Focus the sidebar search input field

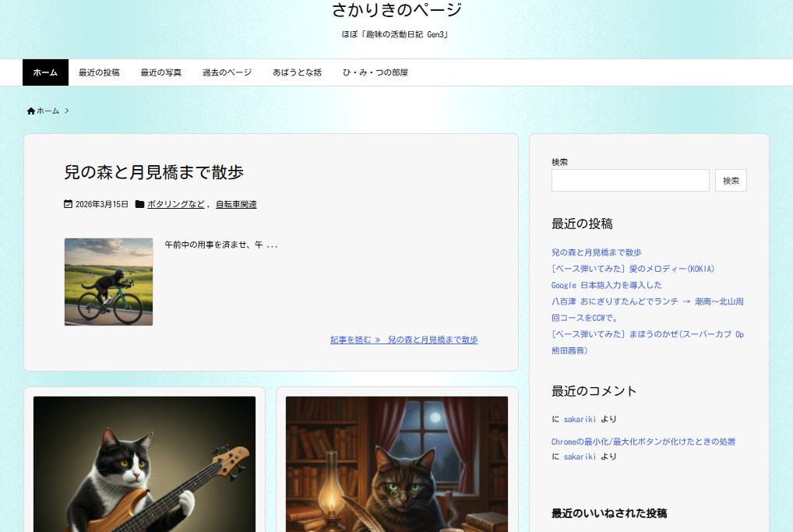630,181
